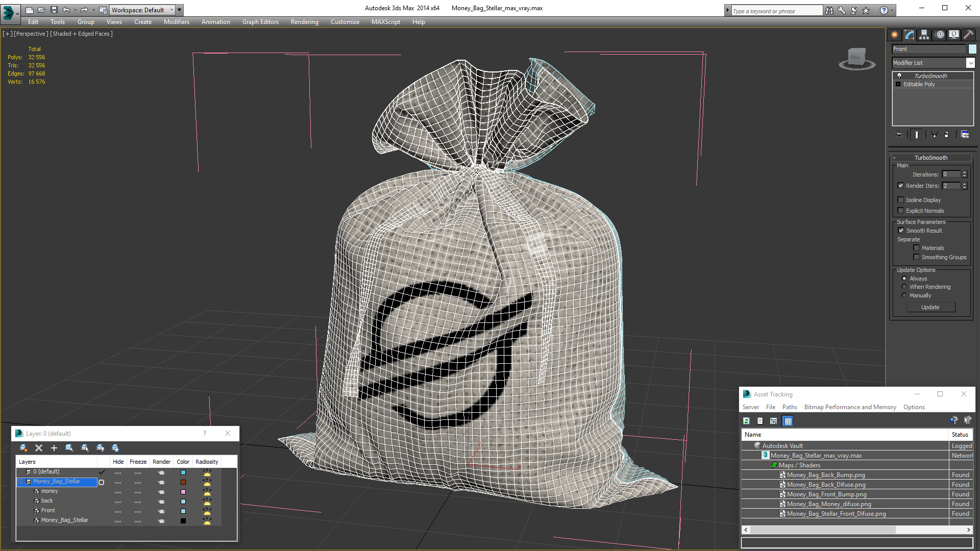This screenshot has width=980, height=551.
Task: Add selected objects to layer plus icon
Action: coord(54,448)
